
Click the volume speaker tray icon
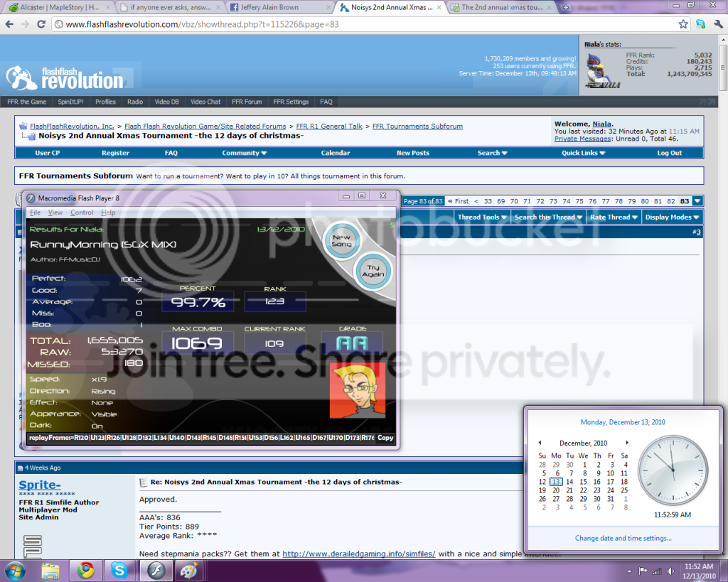click(670, 571)
